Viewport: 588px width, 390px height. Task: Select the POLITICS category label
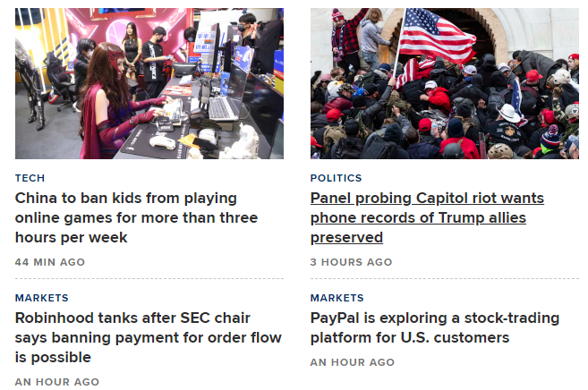[x=336, y=178]
